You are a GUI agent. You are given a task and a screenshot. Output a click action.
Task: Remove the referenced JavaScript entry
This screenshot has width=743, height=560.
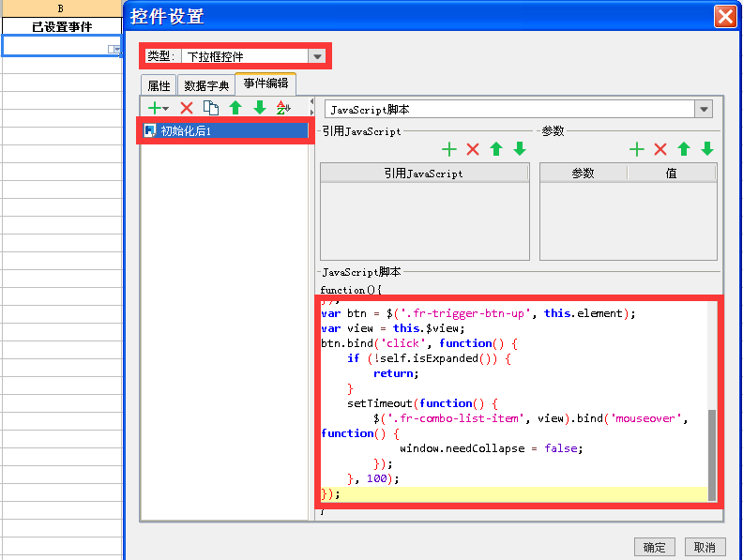coord(473,149)
